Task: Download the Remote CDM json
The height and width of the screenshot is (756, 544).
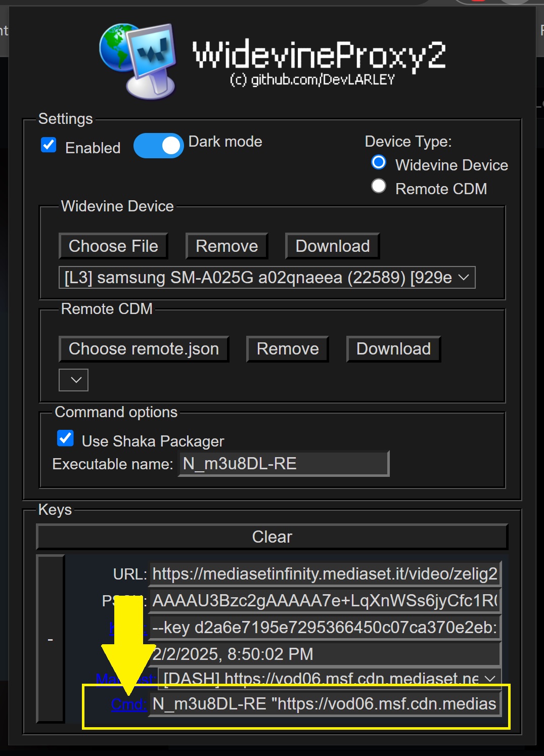Action: tap(394, 349)
